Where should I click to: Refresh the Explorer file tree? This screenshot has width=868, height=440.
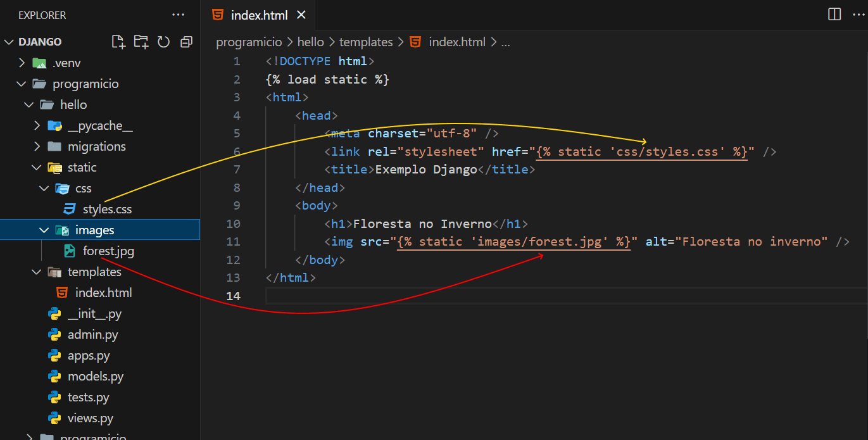coord(163,42)
